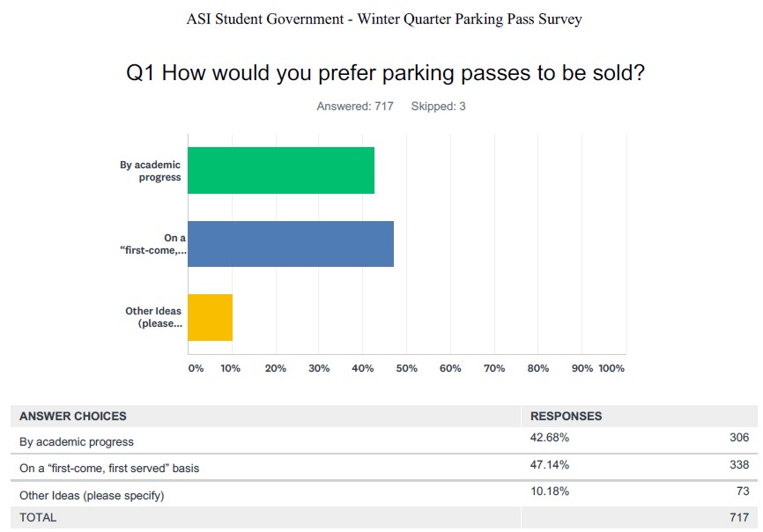Screen dimensions: 763x532
Task: Click the Other Ideas chart axis label
Action: tap(154, 318)
